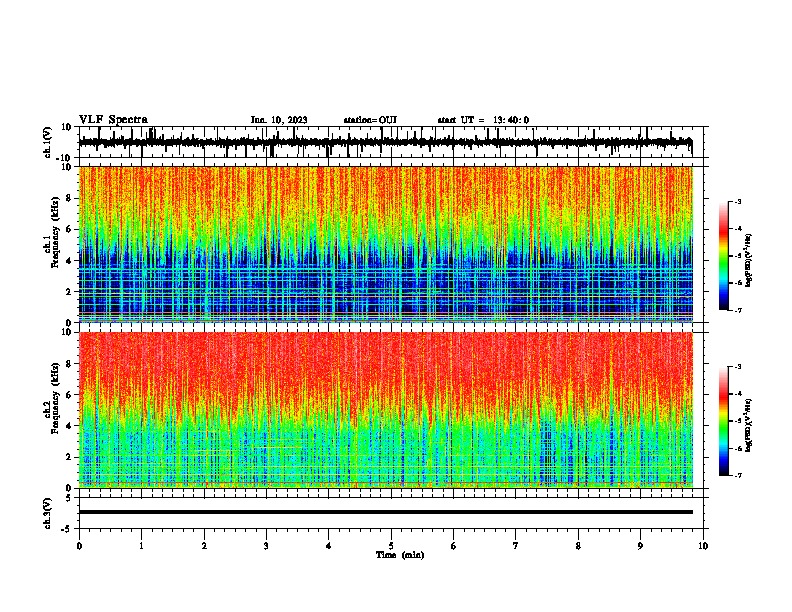Click the "6" tick label on Time axis

(454, 546)
